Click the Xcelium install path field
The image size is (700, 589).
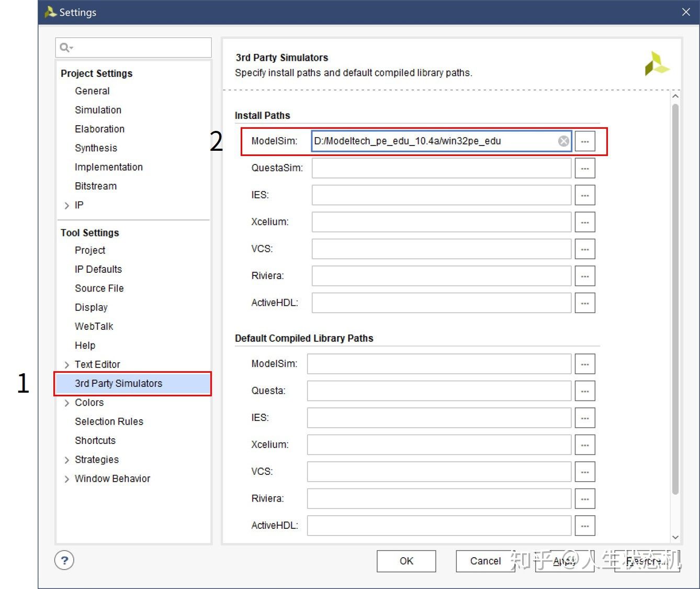pyautogui.click(x=442, y=222)
